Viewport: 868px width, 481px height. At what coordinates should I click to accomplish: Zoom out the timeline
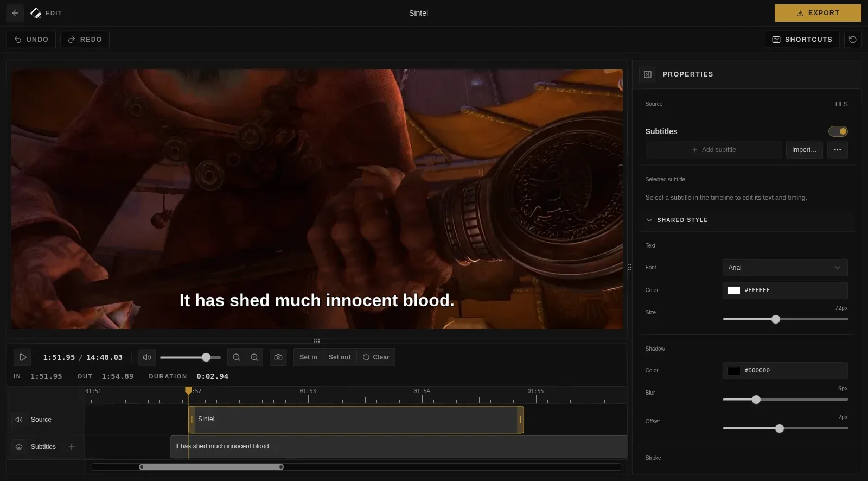[x=237, y=357]
